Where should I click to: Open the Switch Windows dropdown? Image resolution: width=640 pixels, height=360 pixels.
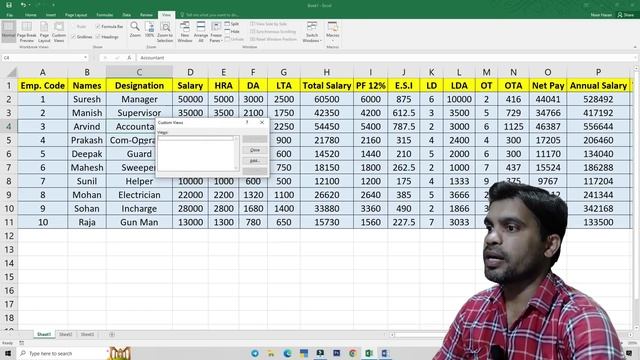pyautogui.click(x=312, y=32)
